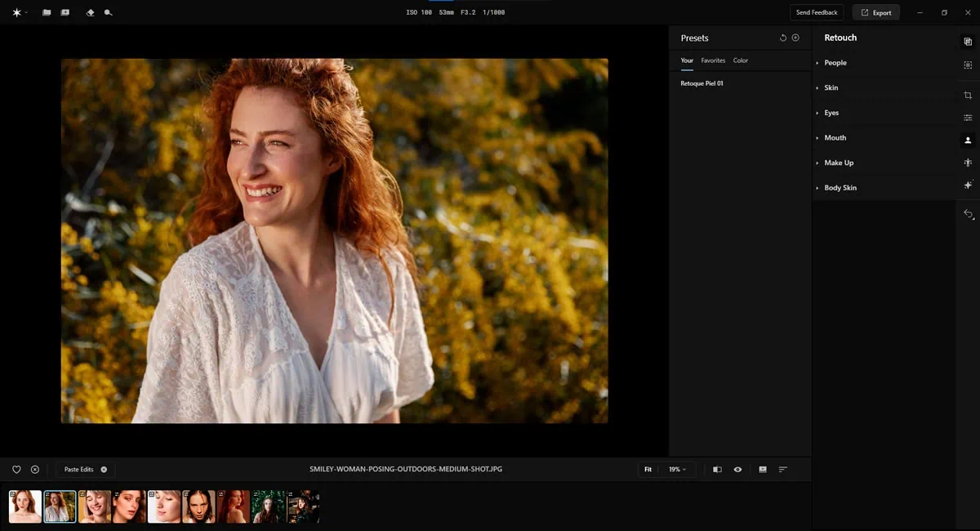Click the Retouch panel heading
Screen dimensions: 980x531
tap(840, 38)
